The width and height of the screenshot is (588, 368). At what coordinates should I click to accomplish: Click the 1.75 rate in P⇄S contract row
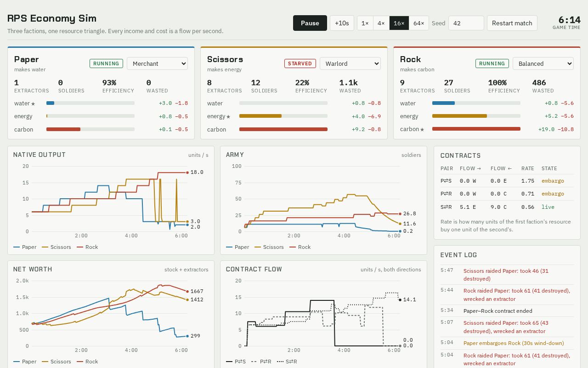pos(528,181)
